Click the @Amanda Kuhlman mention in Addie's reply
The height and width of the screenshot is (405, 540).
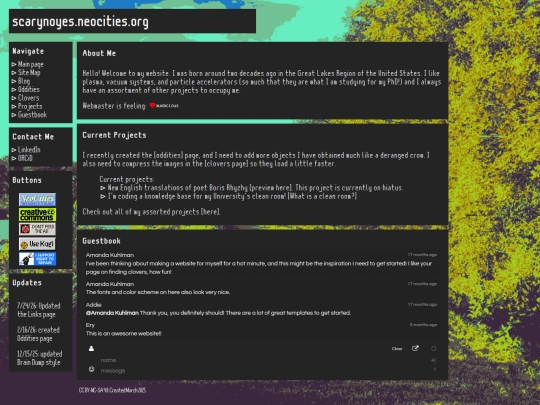coord(112,313)
